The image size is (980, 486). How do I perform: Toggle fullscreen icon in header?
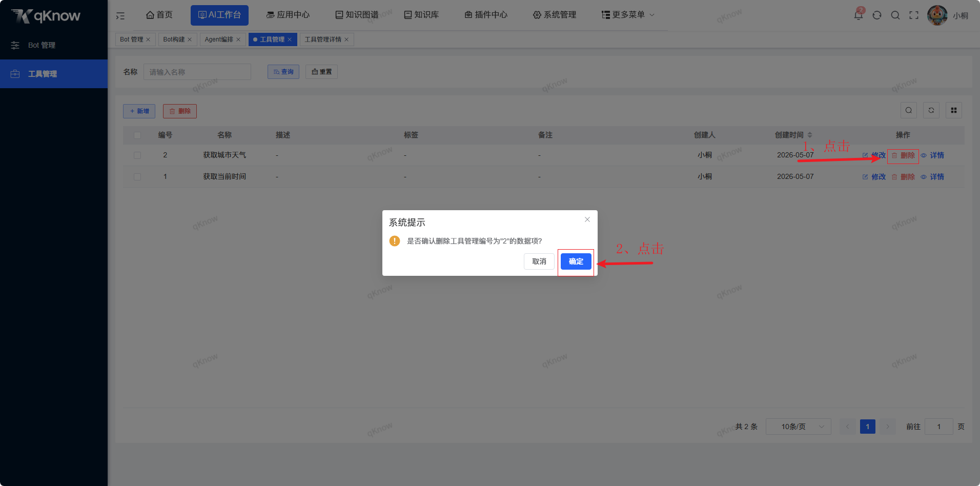click(914, 15)
